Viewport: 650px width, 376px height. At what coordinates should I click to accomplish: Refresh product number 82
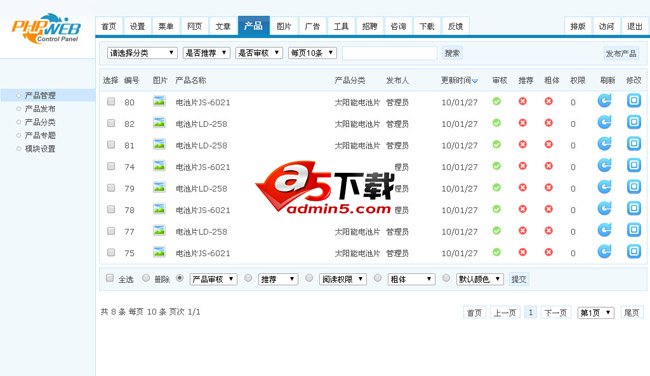604,122
